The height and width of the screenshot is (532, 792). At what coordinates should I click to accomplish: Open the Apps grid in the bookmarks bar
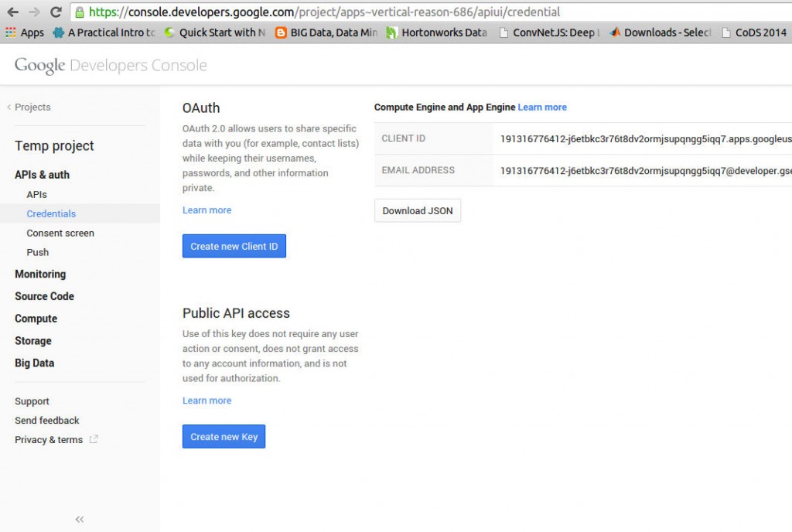click(x=24, y=32)
